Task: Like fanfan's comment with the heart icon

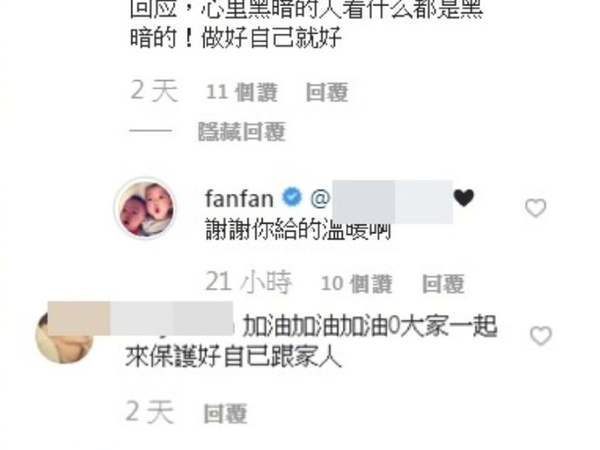Action: click(535, 208)
